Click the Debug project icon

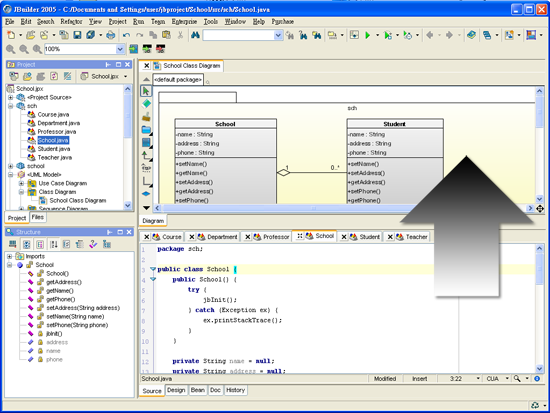tap(388, 35)
